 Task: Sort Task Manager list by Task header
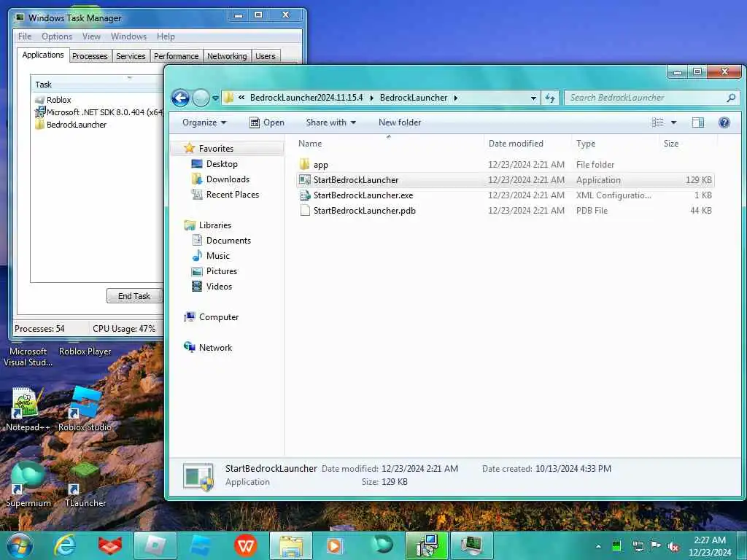(x=97, y=85)
